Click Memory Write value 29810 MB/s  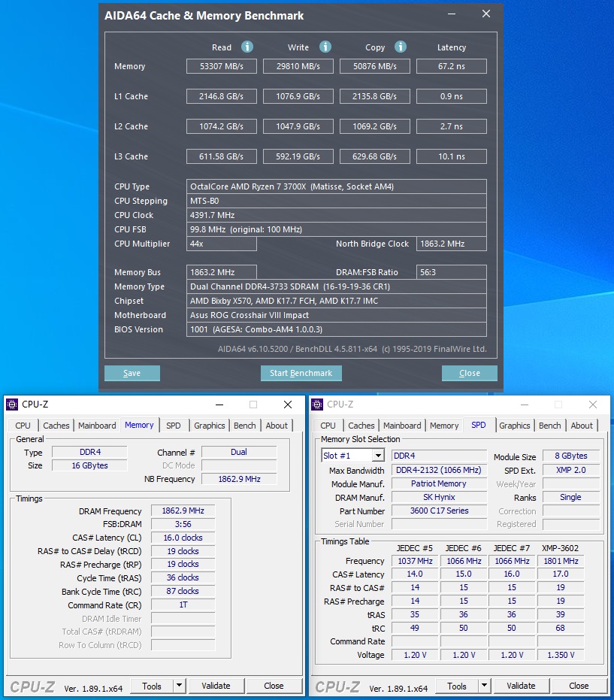point(298,66)
